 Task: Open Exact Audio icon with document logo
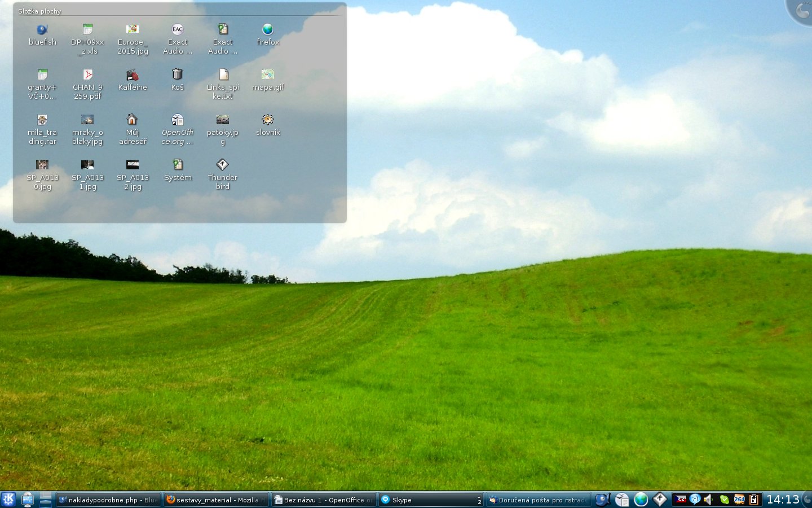[223, 40]
